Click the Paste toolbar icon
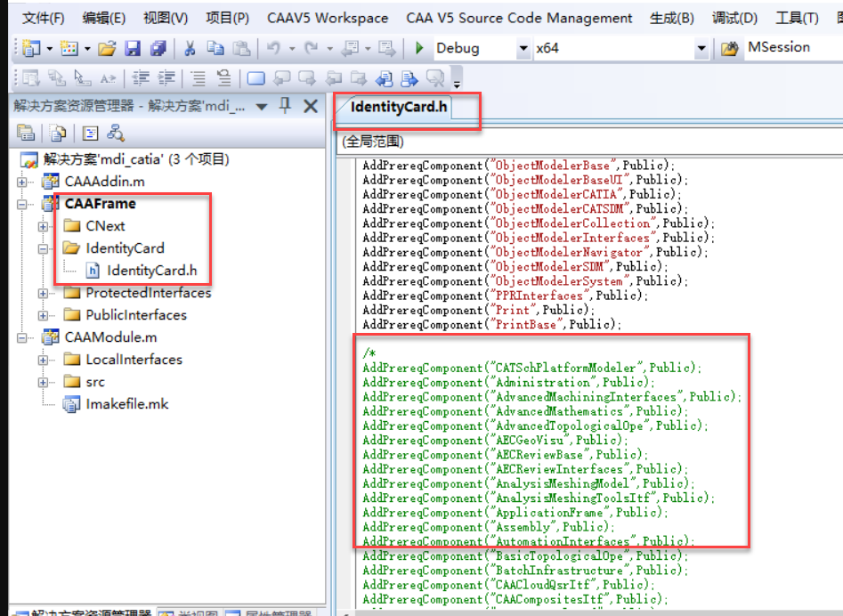Image resolution: width=843 pixels, height=616 pixels. click(242, 49)
